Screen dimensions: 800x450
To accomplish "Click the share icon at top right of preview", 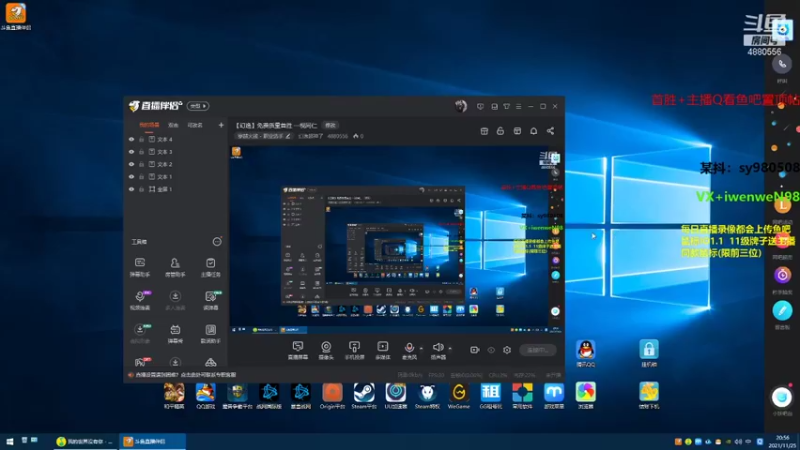I will pos(551,131).
